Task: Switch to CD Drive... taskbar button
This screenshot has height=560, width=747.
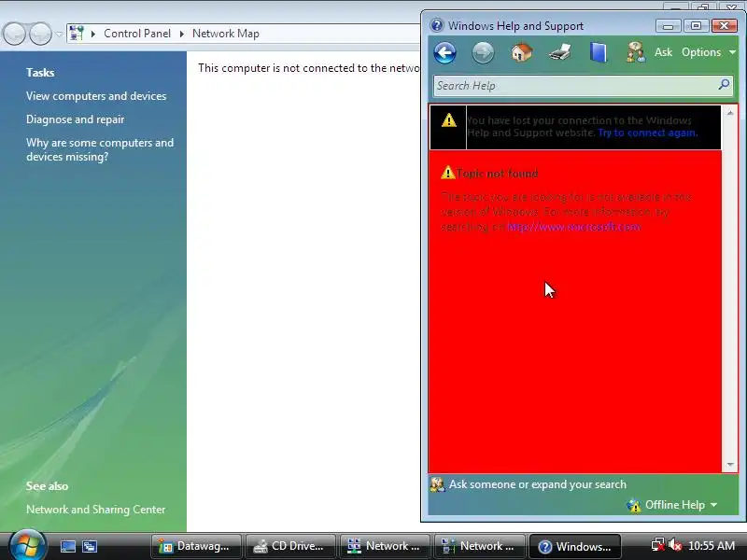Action: [290, 546]
